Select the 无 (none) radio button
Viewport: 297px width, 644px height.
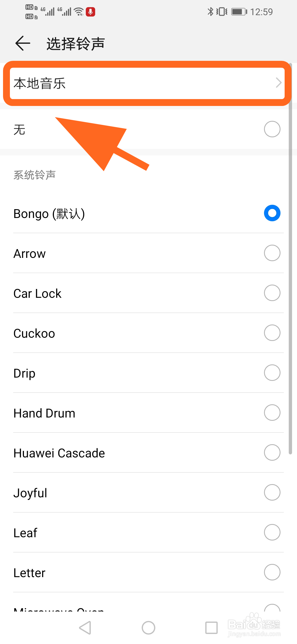272,129
